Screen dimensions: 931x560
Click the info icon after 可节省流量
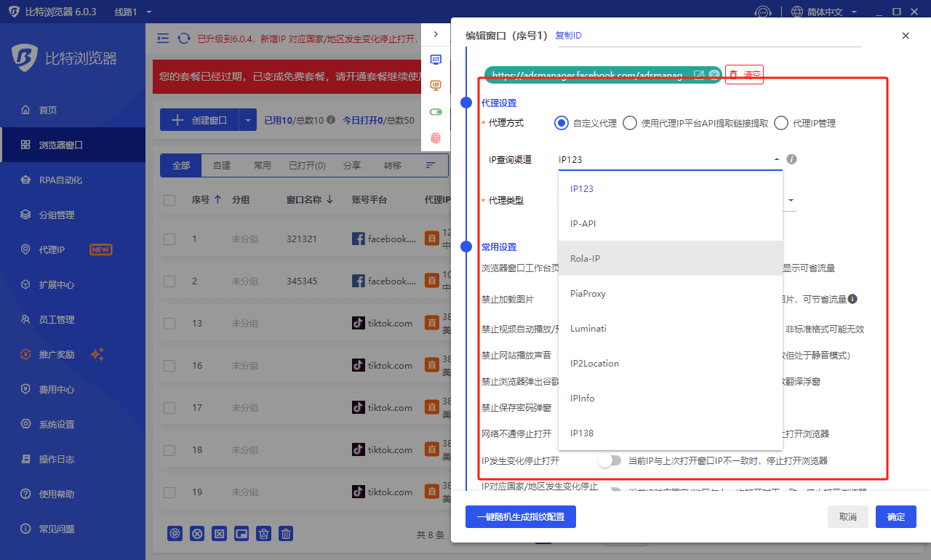click(x=852, y=299)
